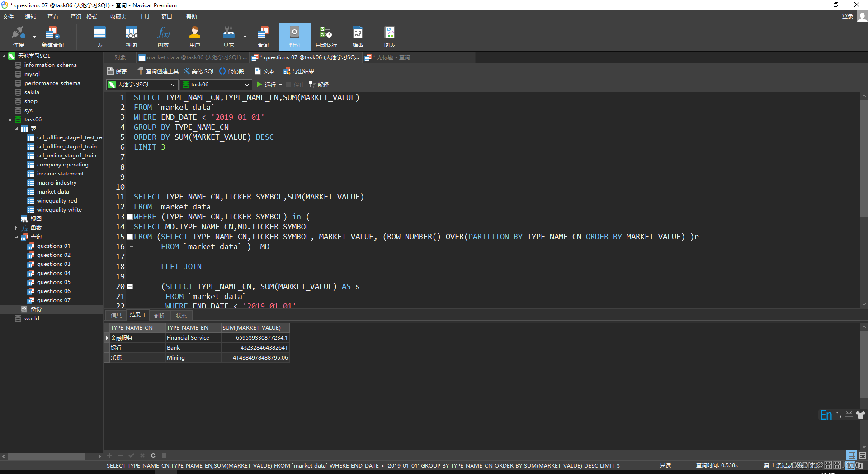
Task: Switch to the 对象 (Objects) tab
Action: coord(120,57)
